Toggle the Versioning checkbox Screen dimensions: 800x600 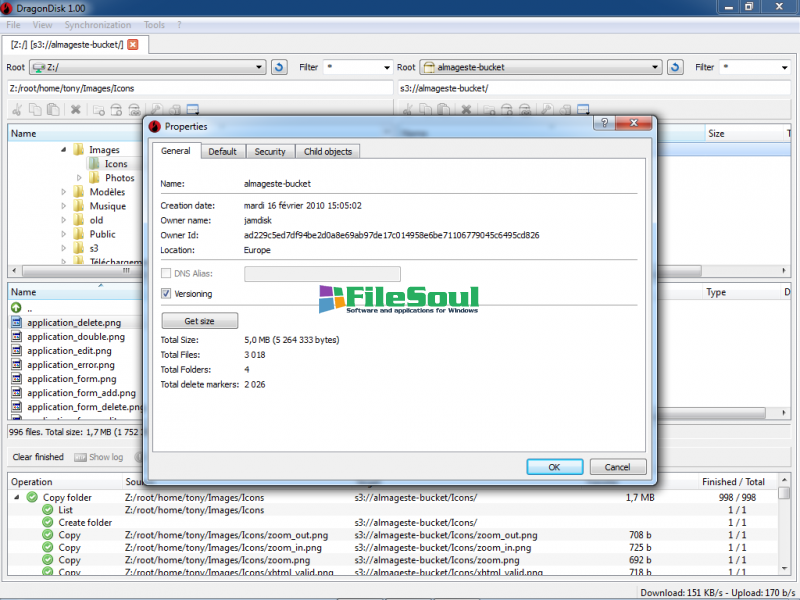click(x=167, y=294)
